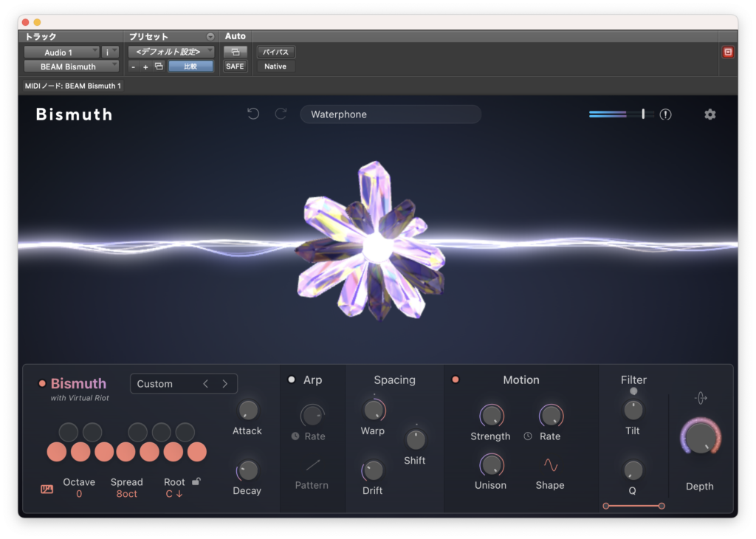The width and height of the screenshot is (756, 539).
Task: Click the keyboard MIDI input icon
Action: point(47,490)
